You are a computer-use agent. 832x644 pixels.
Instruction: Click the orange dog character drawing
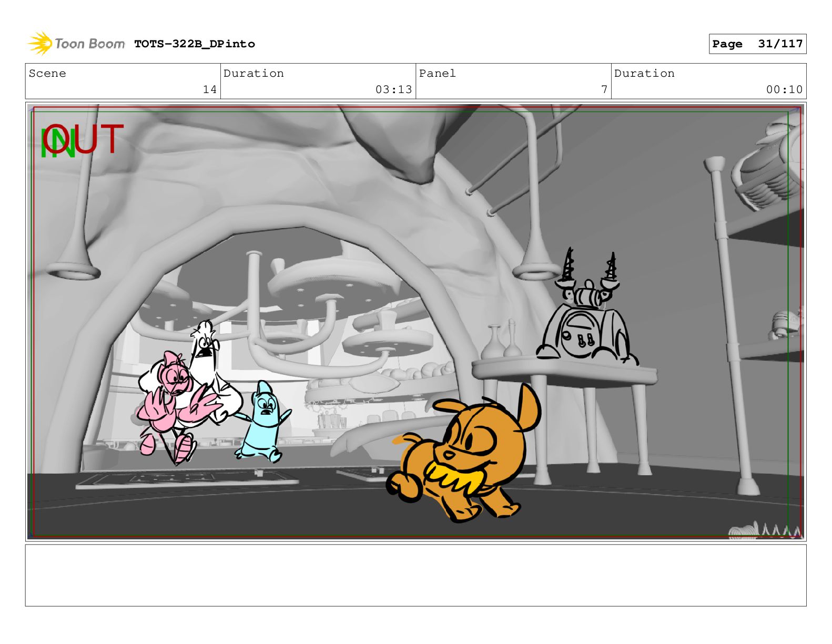pos(464,453)
